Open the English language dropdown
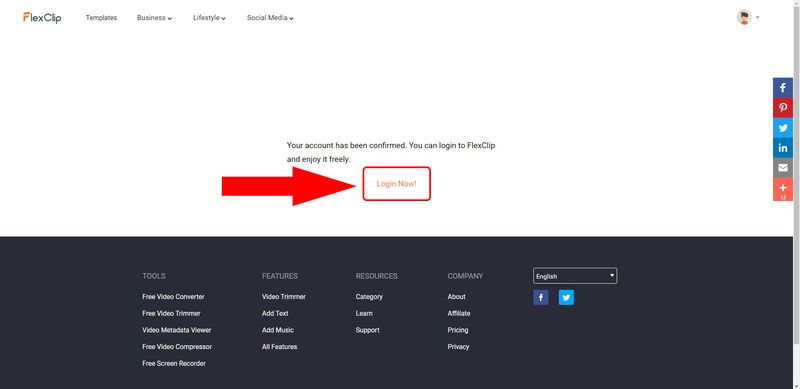This screenshot has height=389, width=800. [x=575, y=276]
